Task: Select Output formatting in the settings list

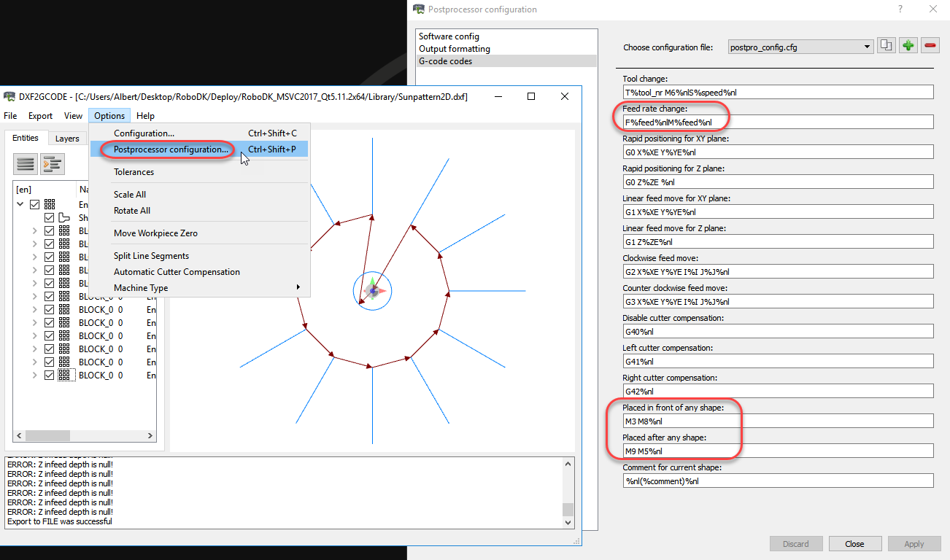Action: [454, 49]
